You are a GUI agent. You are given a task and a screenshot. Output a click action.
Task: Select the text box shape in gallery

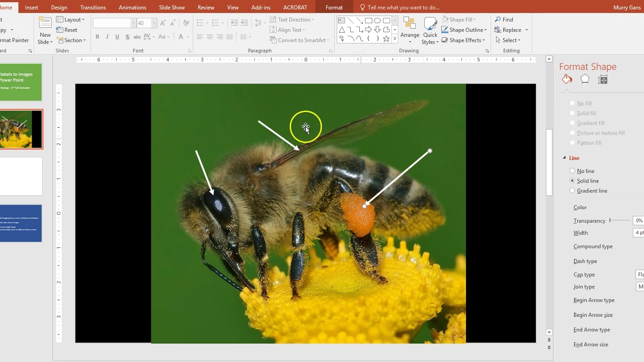[x=342, y=21]
